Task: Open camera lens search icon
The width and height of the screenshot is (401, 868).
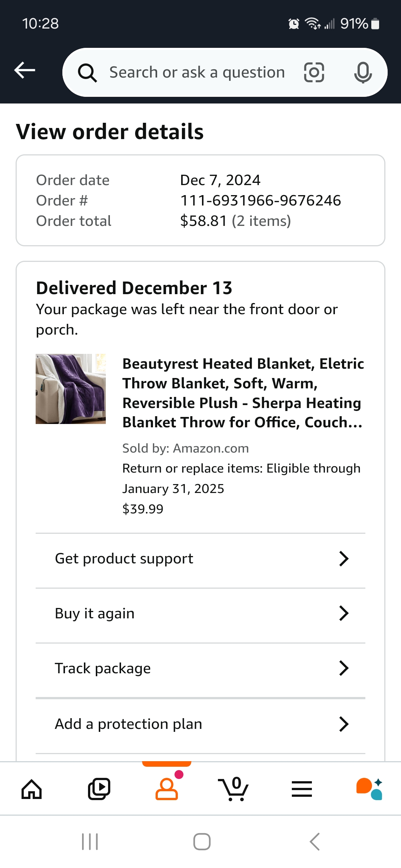Action: tap(314, 72)
